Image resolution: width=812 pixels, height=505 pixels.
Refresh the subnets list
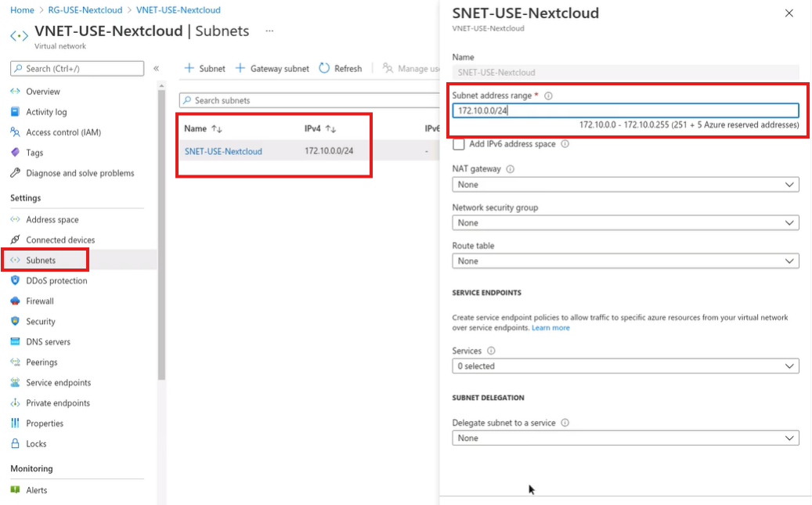[x=341, y=68]
